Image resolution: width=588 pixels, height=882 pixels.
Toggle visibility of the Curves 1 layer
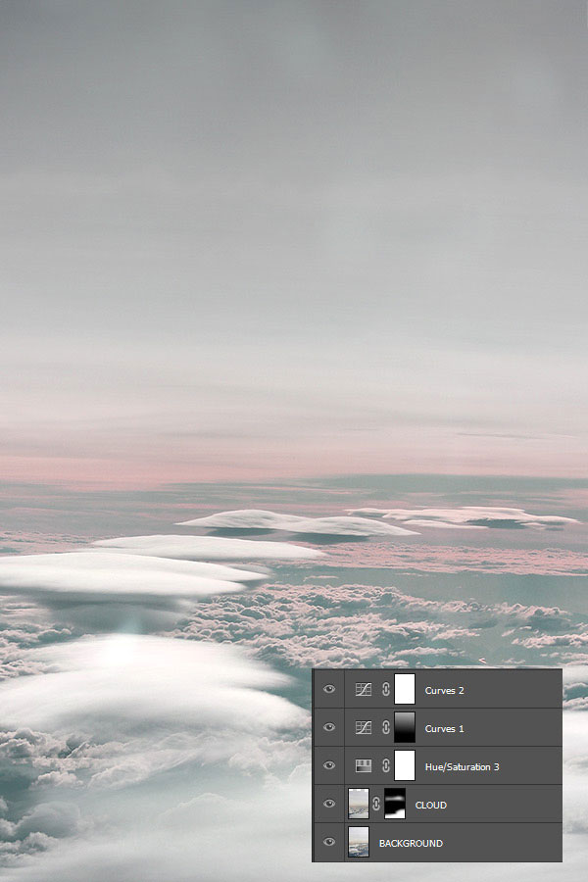point(329,728)
